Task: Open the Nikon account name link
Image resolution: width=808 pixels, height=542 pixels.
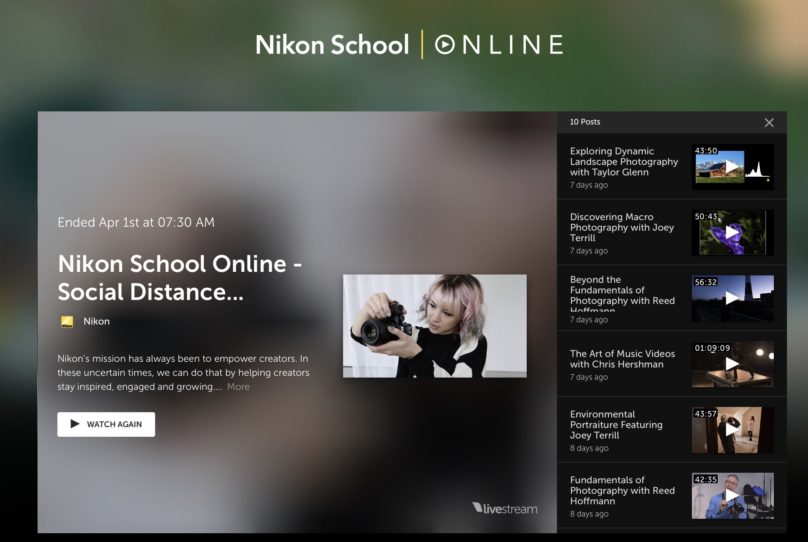Action: [x=97, y=322]
